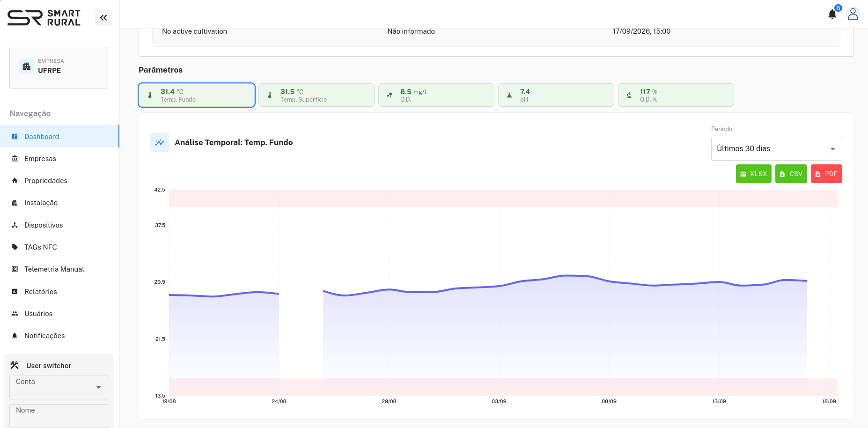This screenshot has width=868, height=428.
Task: Open Telemetria Manual page
Action: (59, 269)
